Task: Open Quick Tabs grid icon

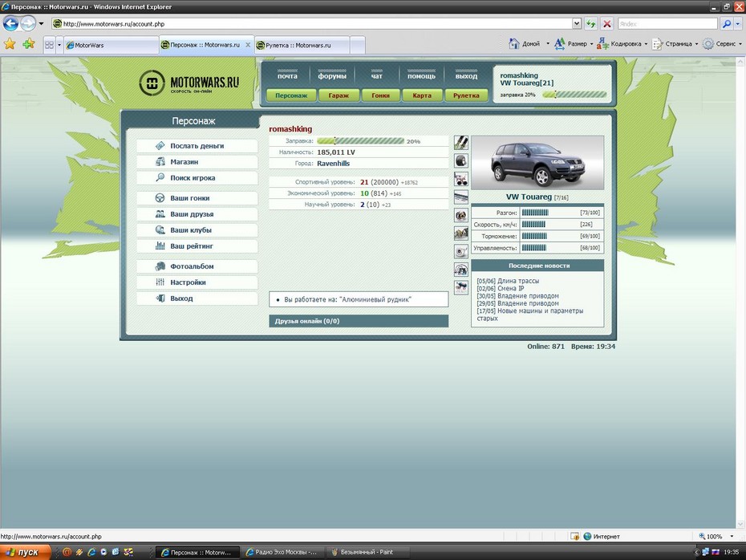Action: click(49, 45)
